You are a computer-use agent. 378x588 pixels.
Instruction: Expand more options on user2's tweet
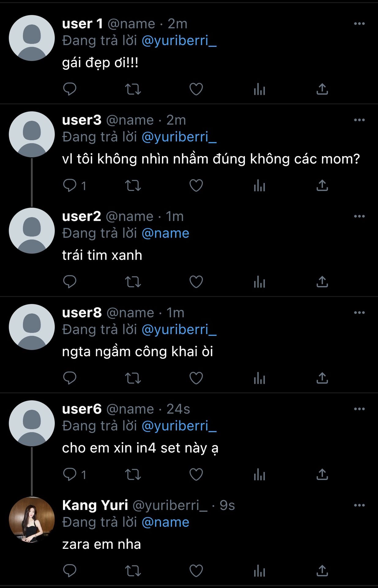359,216
